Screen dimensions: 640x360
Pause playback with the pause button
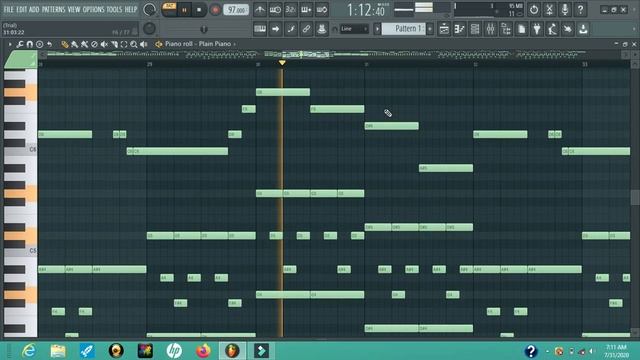[x=184, y=10]
